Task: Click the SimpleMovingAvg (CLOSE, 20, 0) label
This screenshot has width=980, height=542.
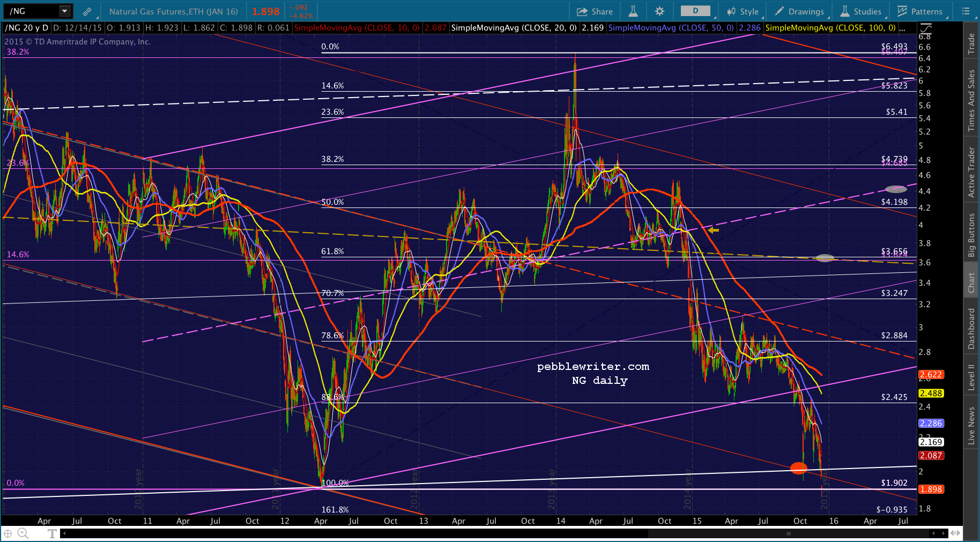Action: 514,28
